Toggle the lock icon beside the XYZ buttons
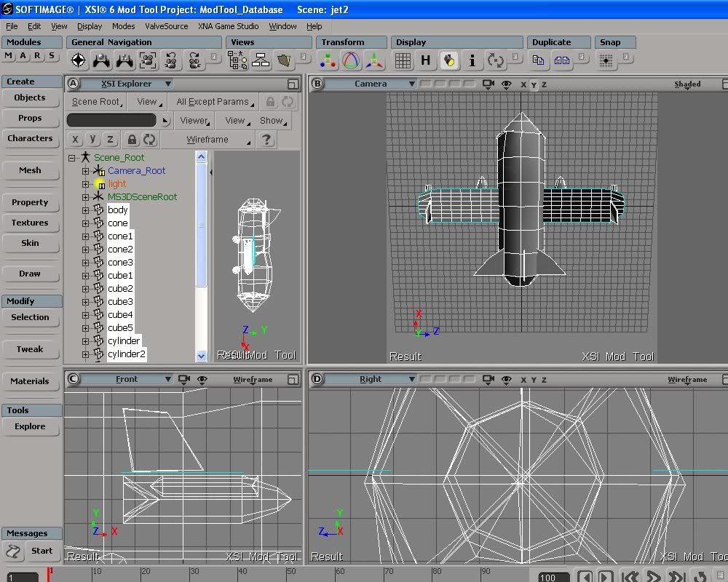The image size is (728, 582). tap(132, 140)
